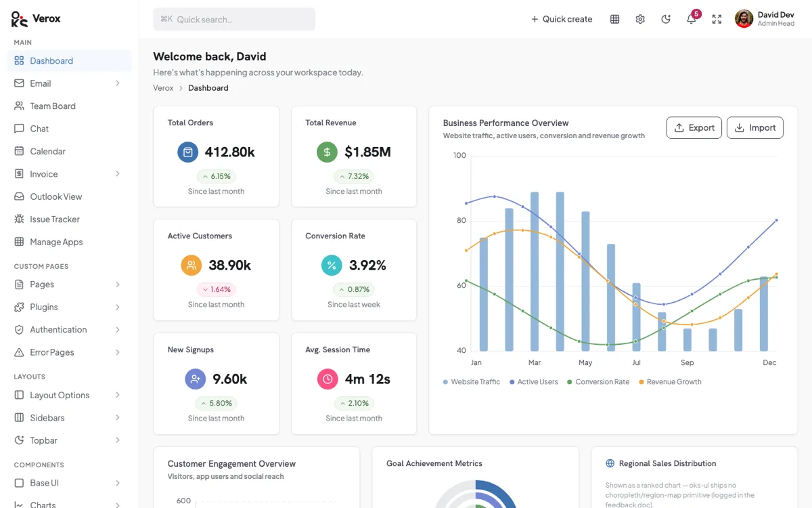Click Export button on performance chart

(x=694, y=128)
